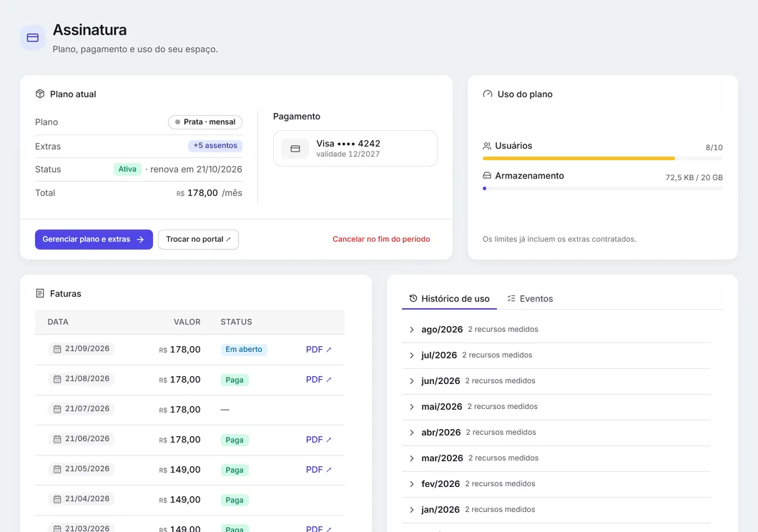The image size is (758, 532).
Task: Click the Armazenamento drive icon
Action: click(x=487, y=175)
